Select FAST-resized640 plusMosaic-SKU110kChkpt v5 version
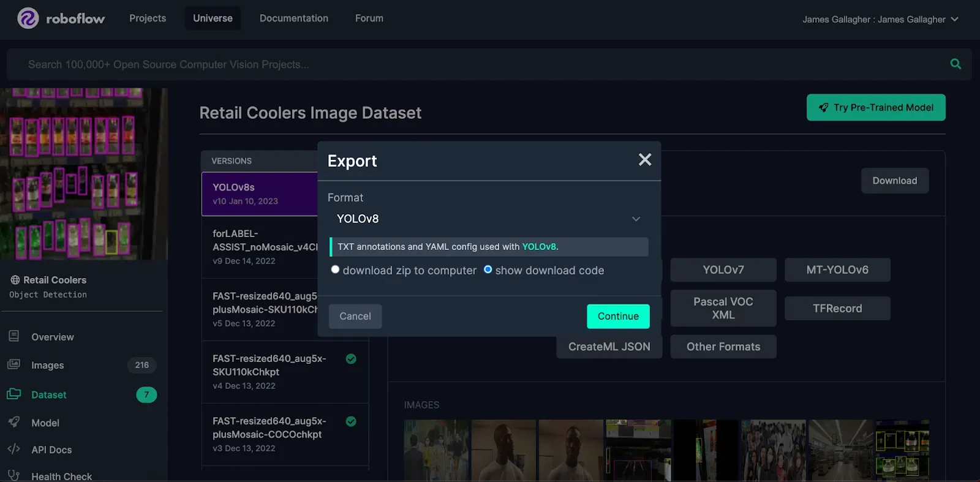 [x=260, y=309]
